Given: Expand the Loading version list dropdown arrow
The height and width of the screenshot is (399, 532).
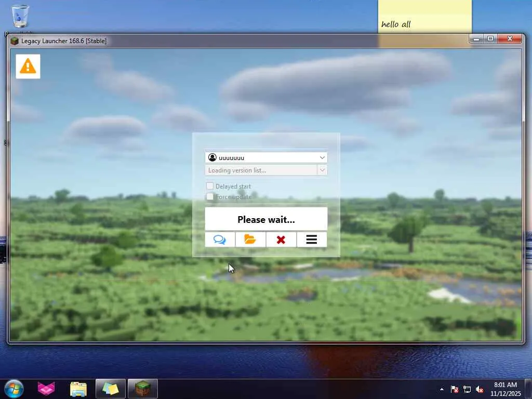Looking at the screenshot, I should coord(322,170).
